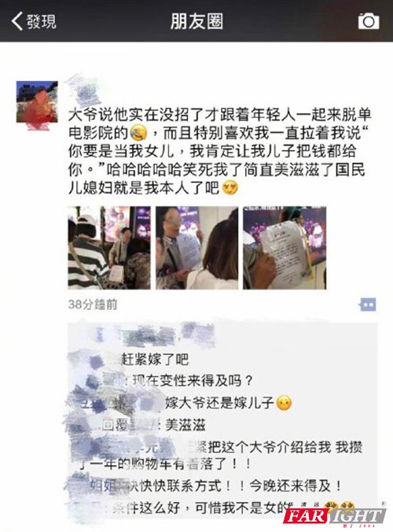Select the comment 现在变性来得及吗

(193, 381)
